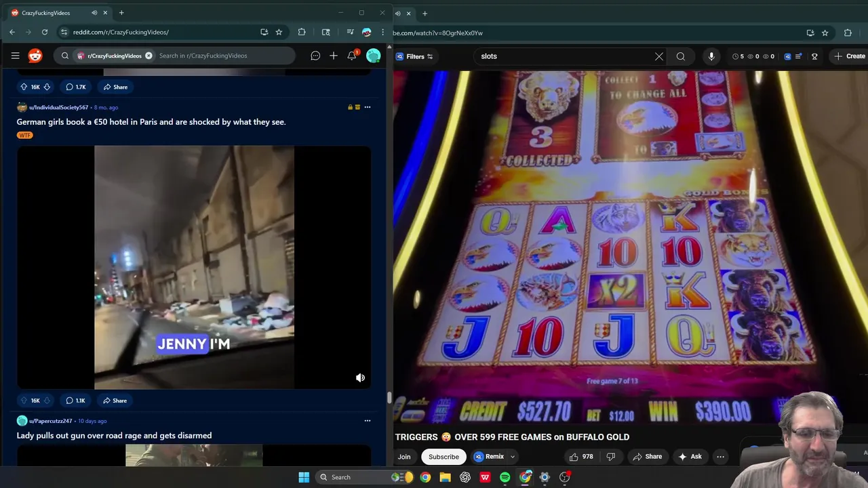The image size is (868, 488).
Task: Bookmark the YouTube page with the star
Action: click(825, 33)
